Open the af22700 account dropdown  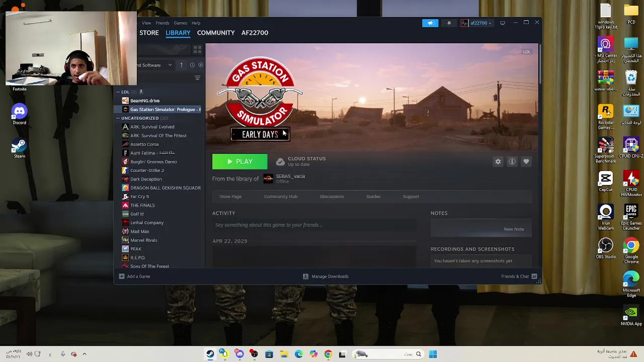click(x=476, y=23)
